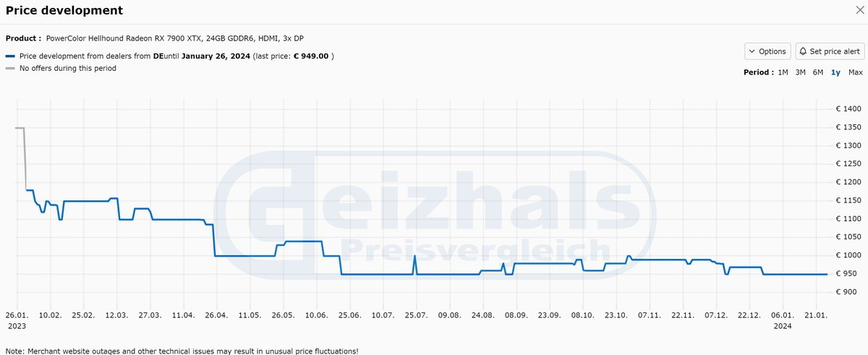
Task: Choose the 6M period range
Action: point(818,72)
